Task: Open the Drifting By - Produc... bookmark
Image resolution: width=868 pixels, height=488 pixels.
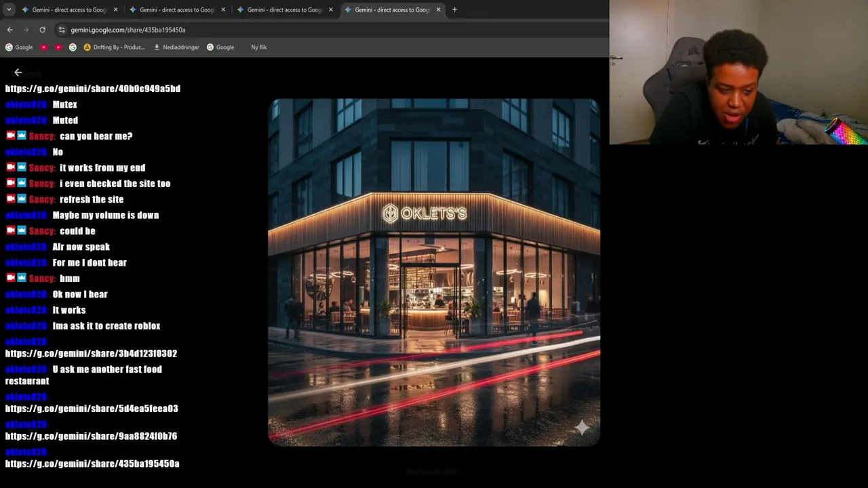Action: coord(115,47)
